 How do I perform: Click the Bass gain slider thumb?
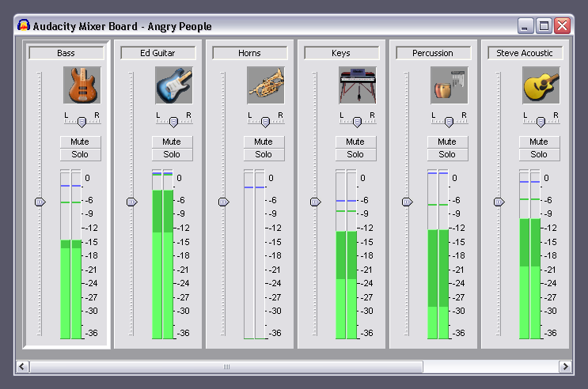40,202
